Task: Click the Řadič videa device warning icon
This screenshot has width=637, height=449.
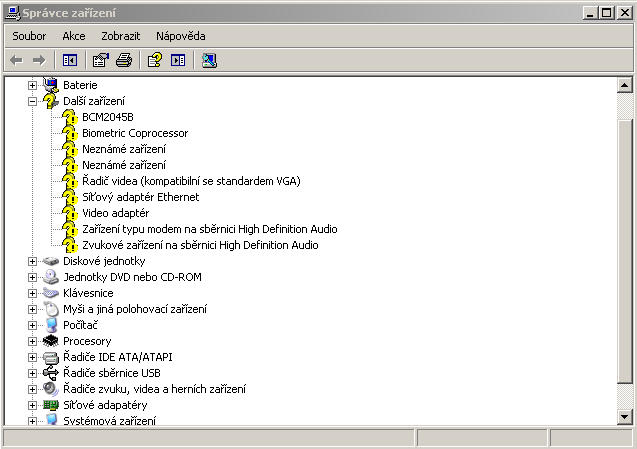Action: (70, 181)
